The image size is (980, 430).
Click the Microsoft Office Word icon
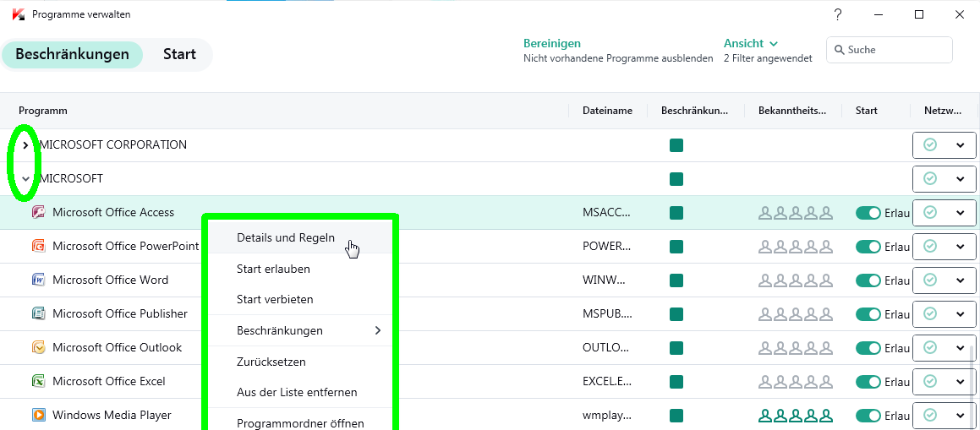click(x=38, y=280)
